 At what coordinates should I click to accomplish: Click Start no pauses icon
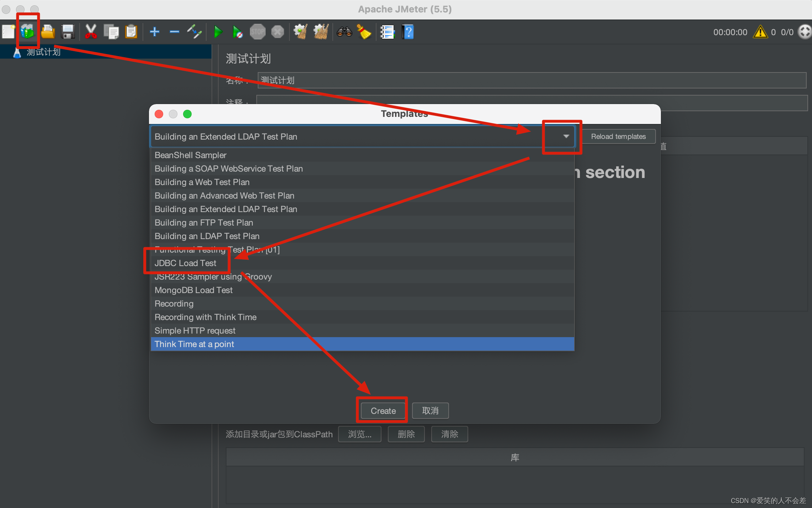[237, 32]
